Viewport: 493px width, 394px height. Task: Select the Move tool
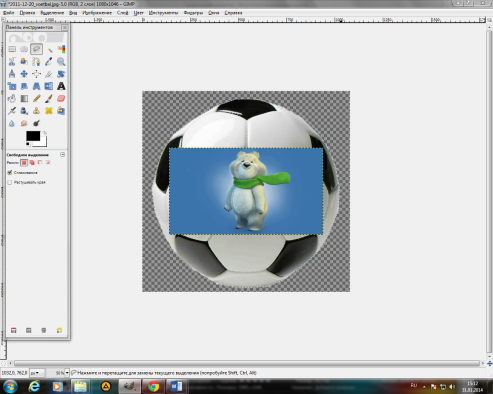[24, 74]
